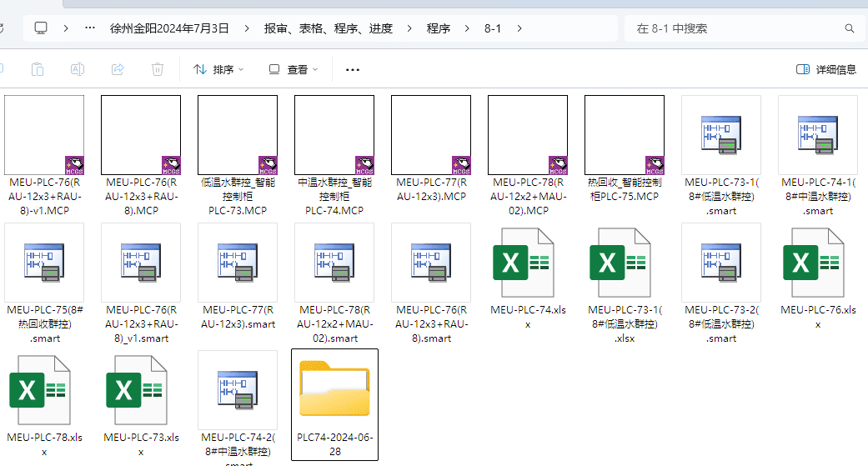Click file name MEU-PLC-74.xlsx text
Image resolution: width=868 pixels, height=466 pixels.
click(528, 317)
